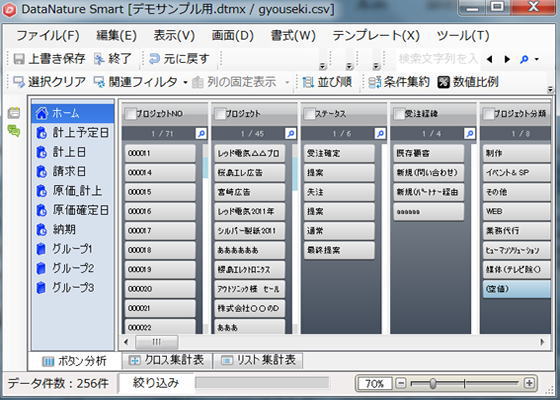Image resolution: width=560 pixels, height=400 pixels.
Task: Toggle the 数値比例 button
Action: tap(468, 82)
